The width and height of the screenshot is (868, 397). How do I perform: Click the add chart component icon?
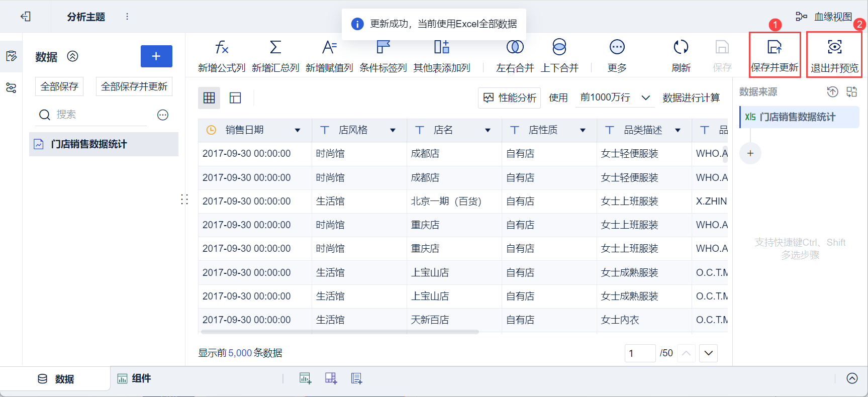point(305,378)
